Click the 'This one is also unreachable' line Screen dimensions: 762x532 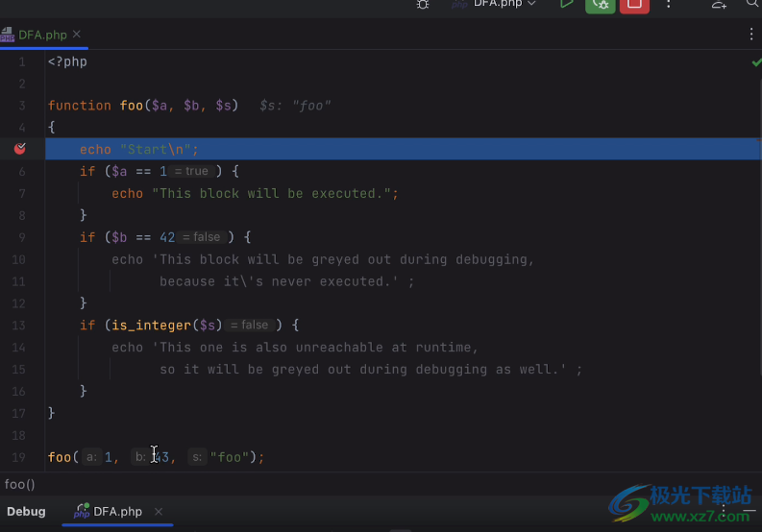click(295, 348)
